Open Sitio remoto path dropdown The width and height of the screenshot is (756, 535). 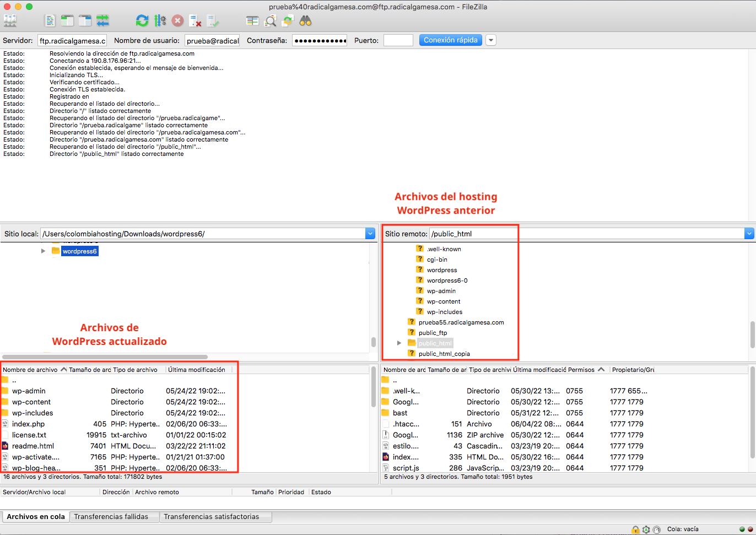749,234
